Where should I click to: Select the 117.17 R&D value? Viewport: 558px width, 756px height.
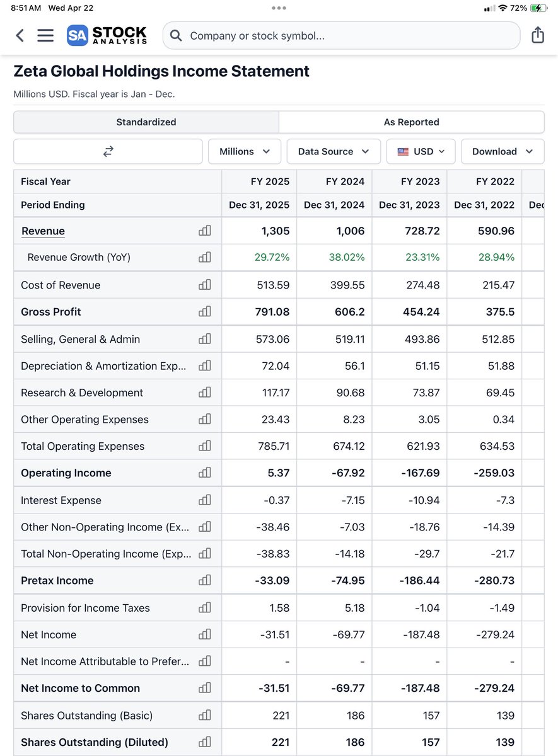click(275, 392)
